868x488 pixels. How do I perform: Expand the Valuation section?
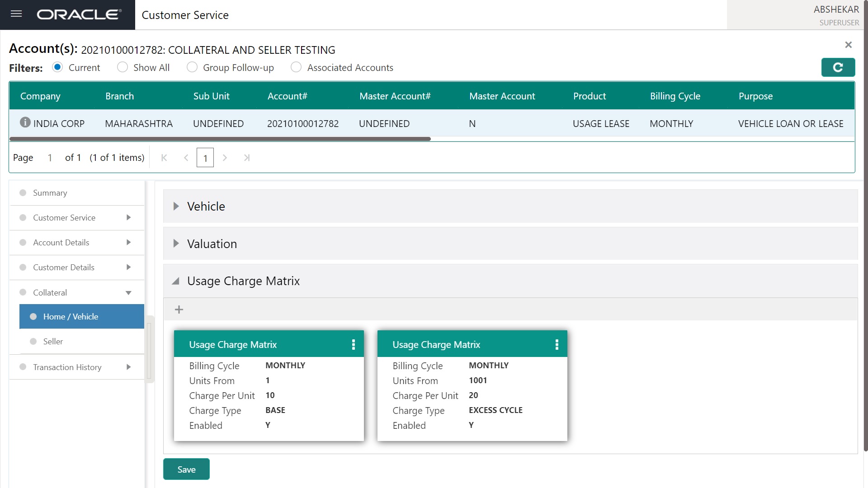[176, 244]
